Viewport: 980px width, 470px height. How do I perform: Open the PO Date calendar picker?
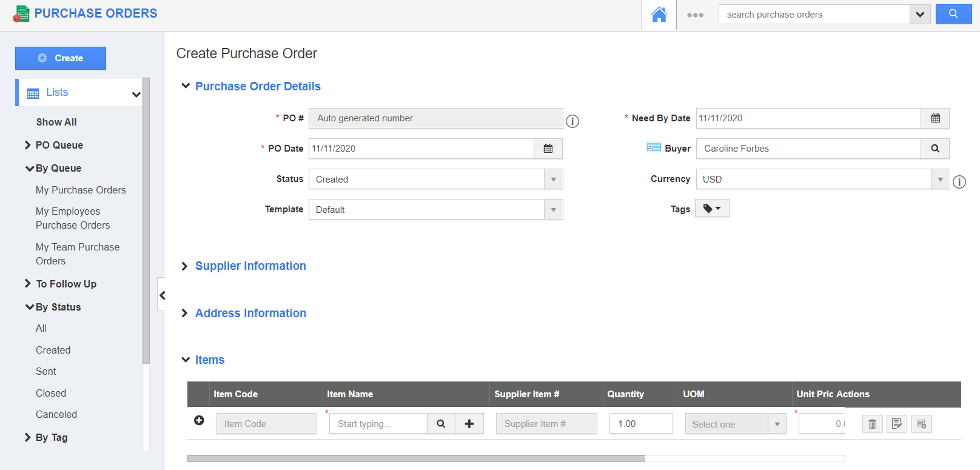click(548, 149)
